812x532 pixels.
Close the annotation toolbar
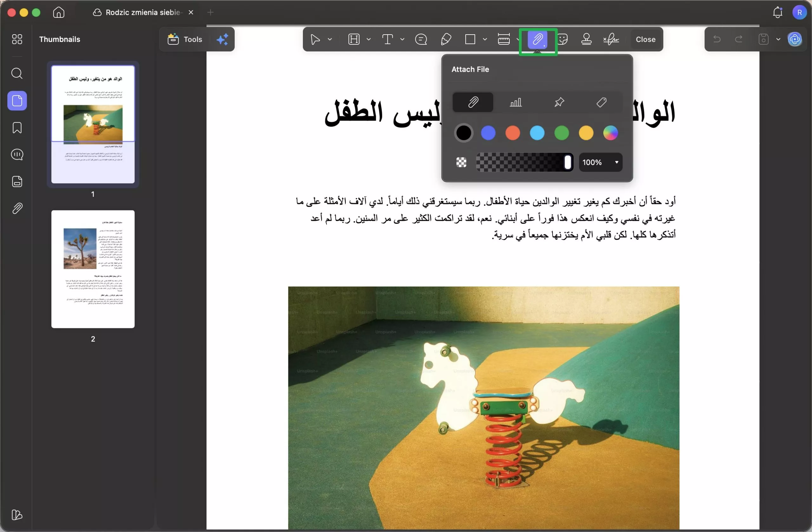[x=645, y=39]
